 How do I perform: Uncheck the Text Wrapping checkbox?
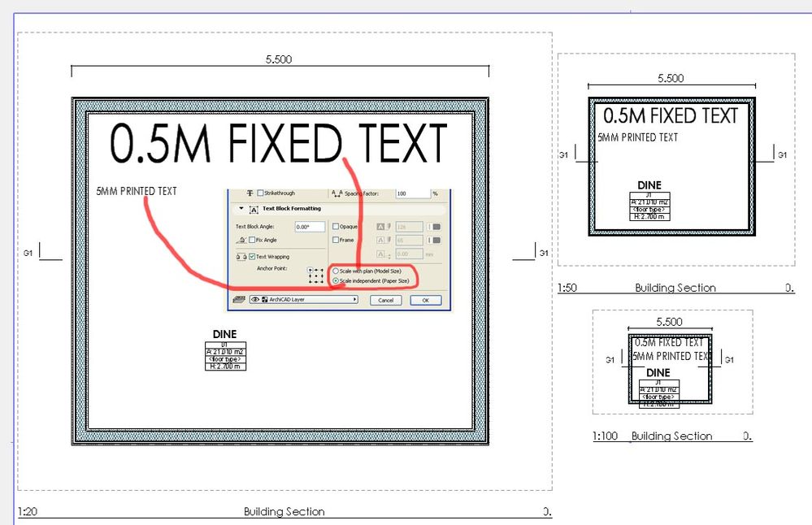252,256
